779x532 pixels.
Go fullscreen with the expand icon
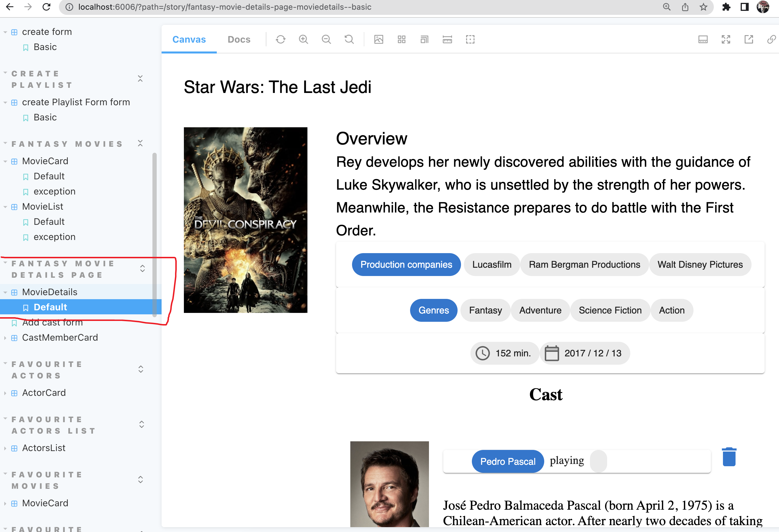[726, 39]
